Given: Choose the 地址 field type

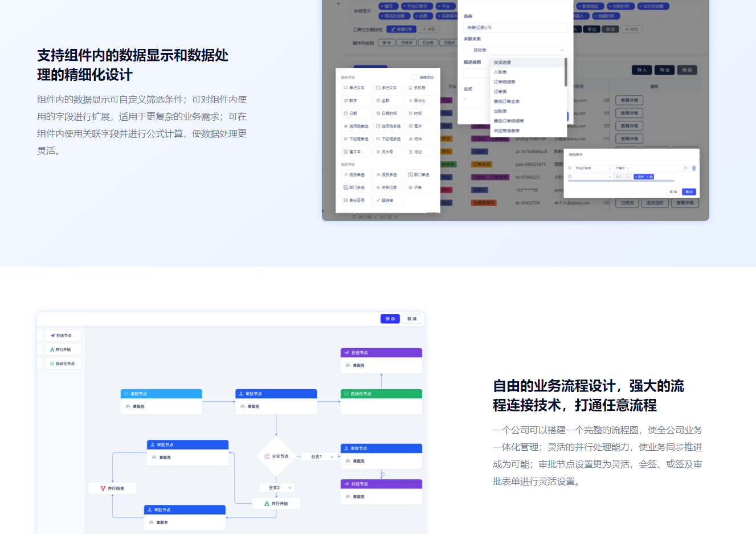Looking at the screenshot, I should pos(421,152).
